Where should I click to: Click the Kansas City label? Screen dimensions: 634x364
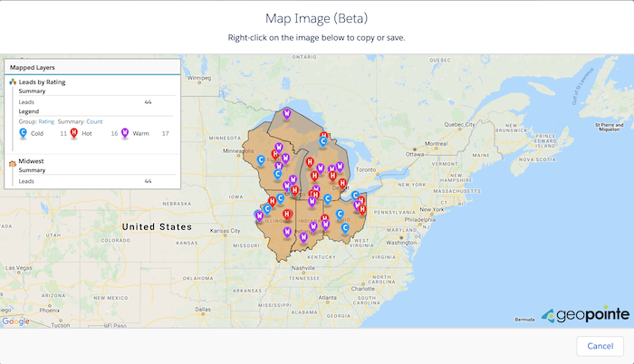tap(225, 231)
